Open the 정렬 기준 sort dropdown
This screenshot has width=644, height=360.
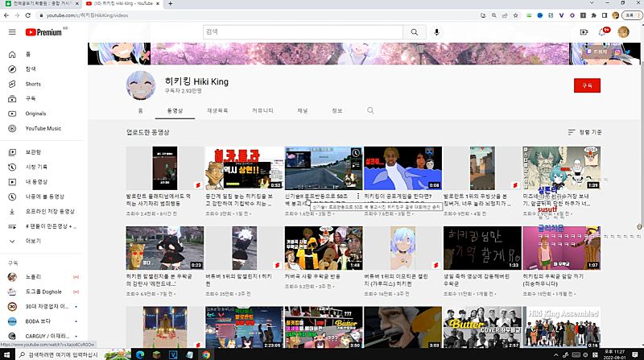point(585,131)
